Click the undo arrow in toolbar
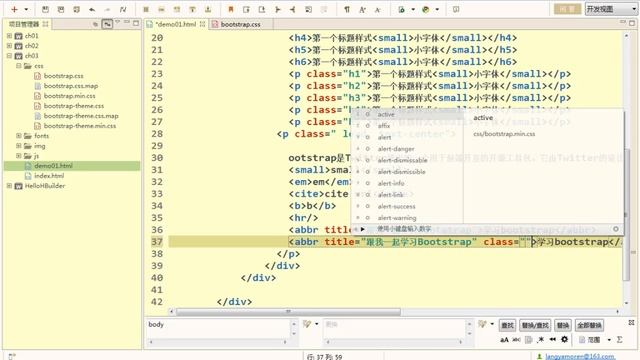 coord(92,9)
